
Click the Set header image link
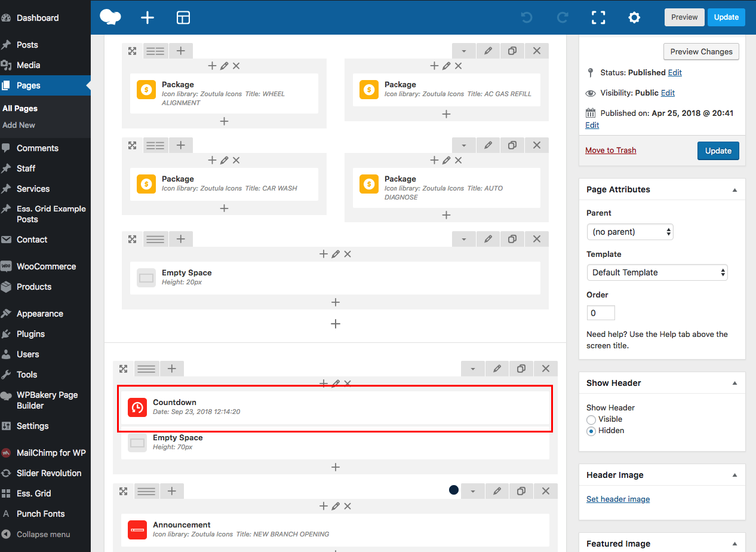coord(618,499)
